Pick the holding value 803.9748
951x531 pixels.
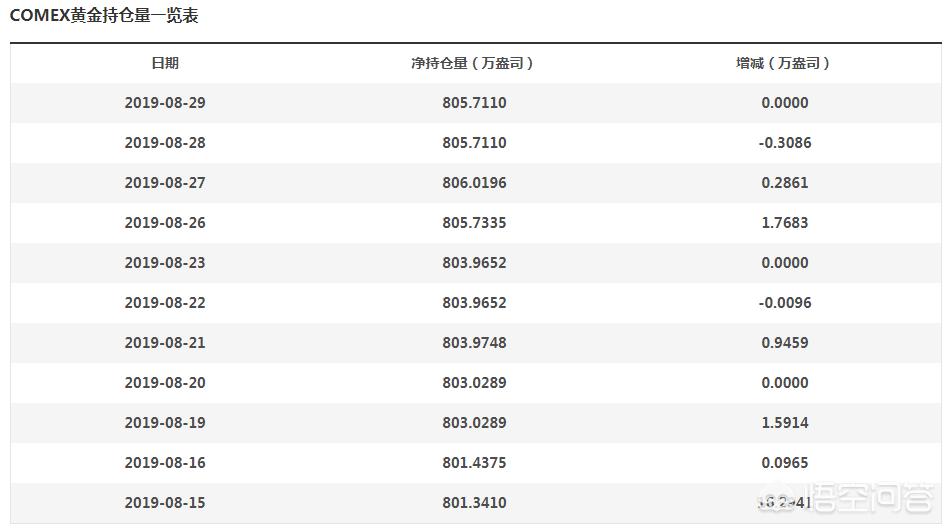coord(474,342)
